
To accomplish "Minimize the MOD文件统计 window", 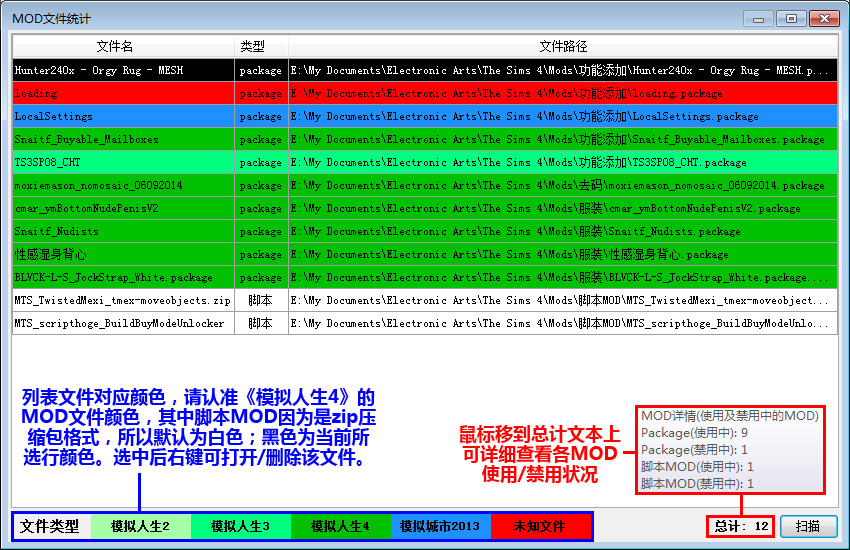I will (762, 18).
